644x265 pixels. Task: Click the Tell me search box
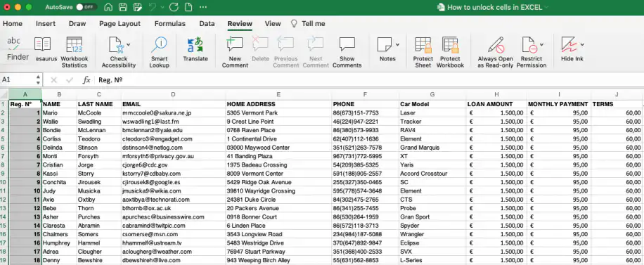coord(308,24)
